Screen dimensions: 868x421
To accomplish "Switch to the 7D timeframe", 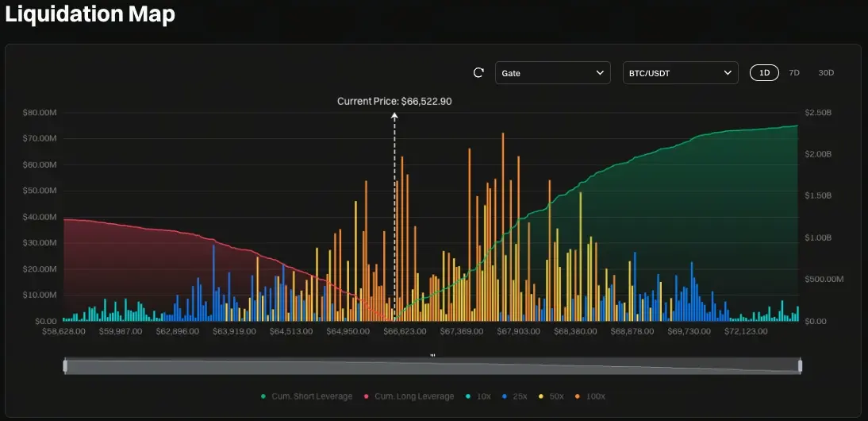I will point(794,72).
